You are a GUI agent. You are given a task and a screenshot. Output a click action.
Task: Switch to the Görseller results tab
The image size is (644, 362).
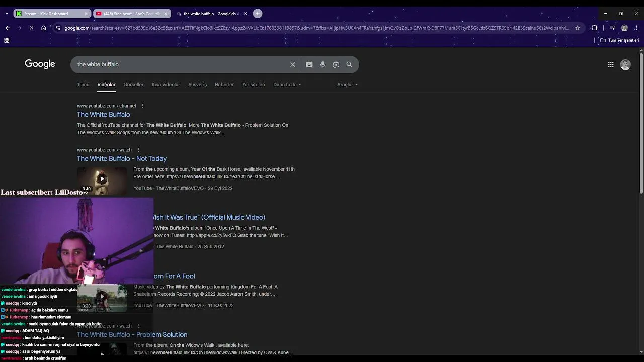pyautogui.click(x=133, y=85)
